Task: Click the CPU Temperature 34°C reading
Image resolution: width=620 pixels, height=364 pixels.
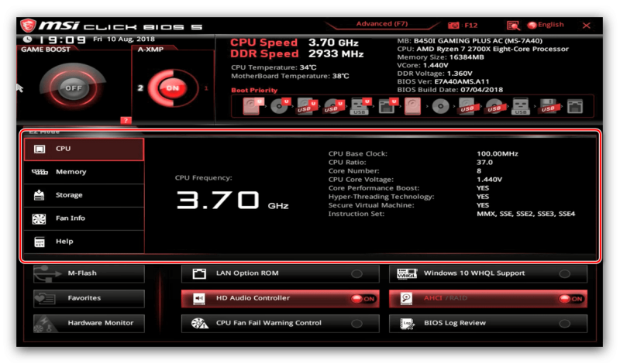Action: point(274,67)
